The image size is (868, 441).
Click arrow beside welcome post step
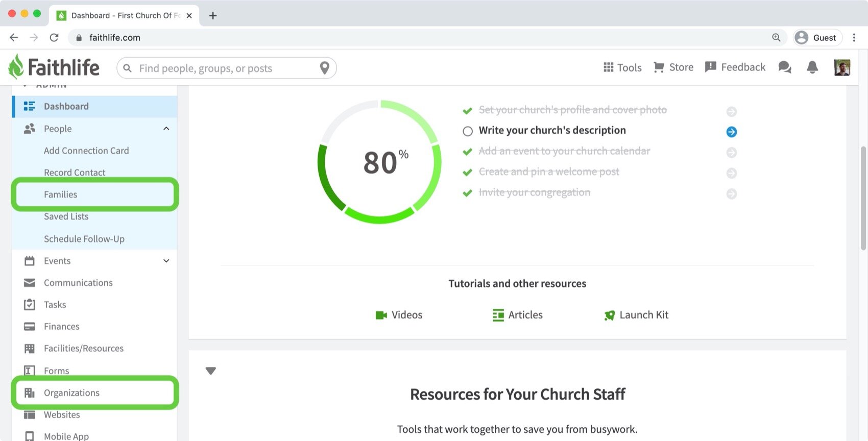732,173
